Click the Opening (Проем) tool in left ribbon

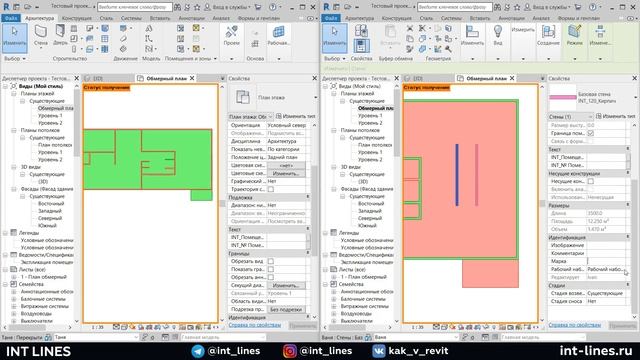[x=231, y=36]
